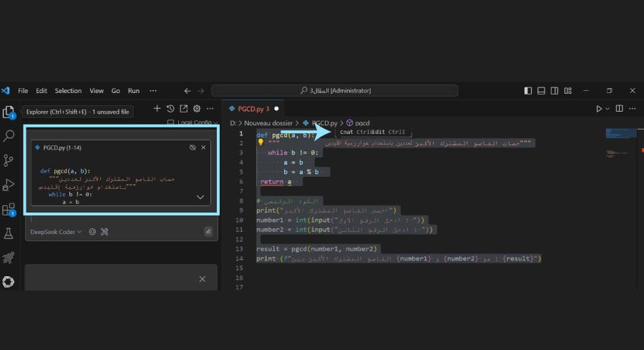Viewport: 644px width, 350px height.
Task: Click PGCD.py in the breadcrumb
Action: 324,123
